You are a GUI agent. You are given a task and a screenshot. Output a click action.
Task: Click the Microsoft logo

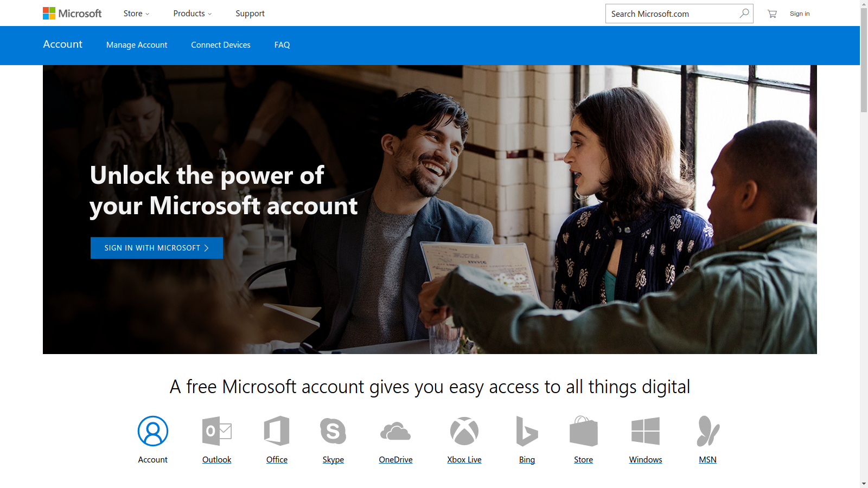[72, 14]
